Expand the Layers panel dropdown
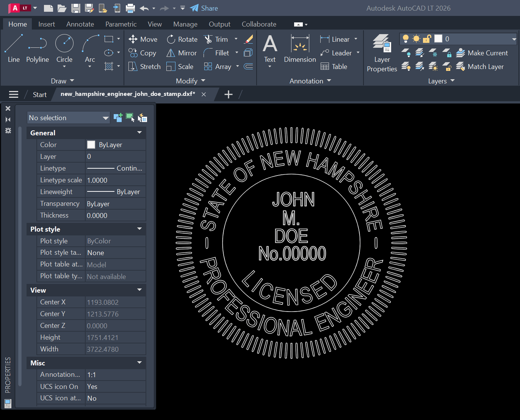 click(442, 81)
